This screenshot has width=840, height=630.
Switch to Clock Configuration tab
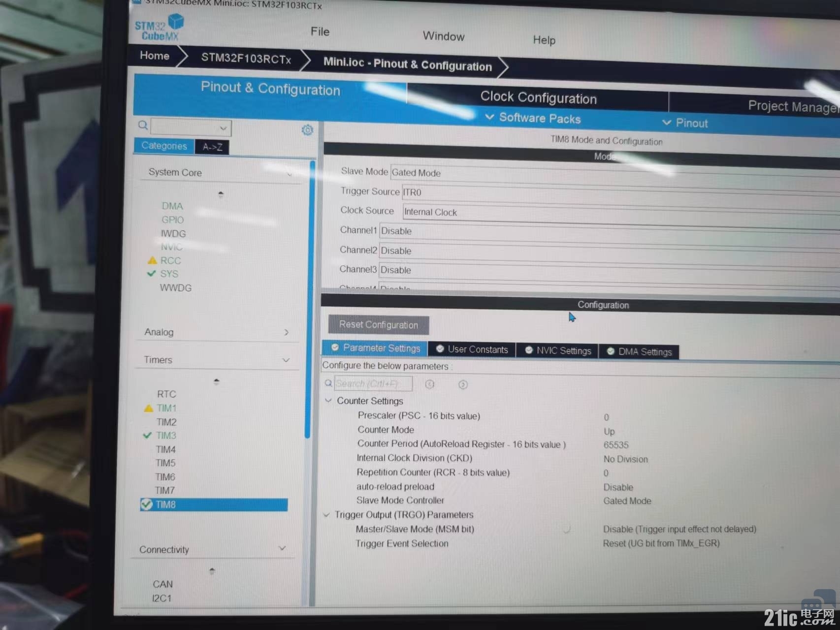point(538,97)
